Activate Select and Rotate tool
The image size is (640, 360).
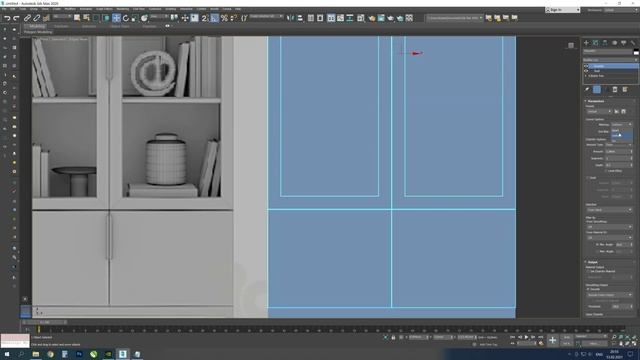point(126,18)
